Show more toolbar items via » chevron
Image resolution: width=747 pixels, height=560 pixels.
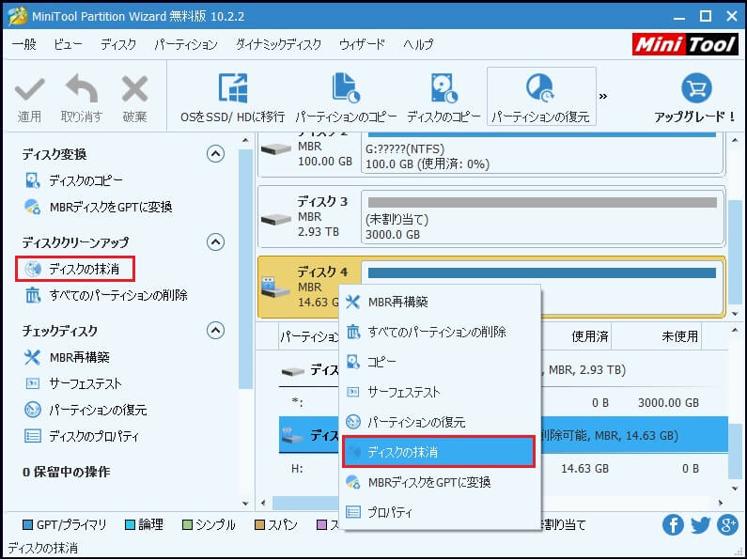click(x=603, y=96)
